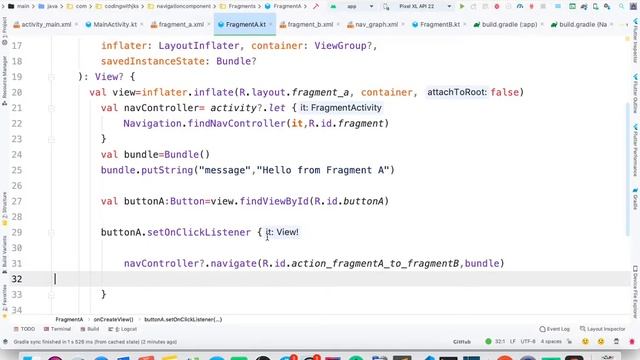Screen dimensions: 640x360
Task: Click the user avatar icon in toolbar
Action: [633, 7]
